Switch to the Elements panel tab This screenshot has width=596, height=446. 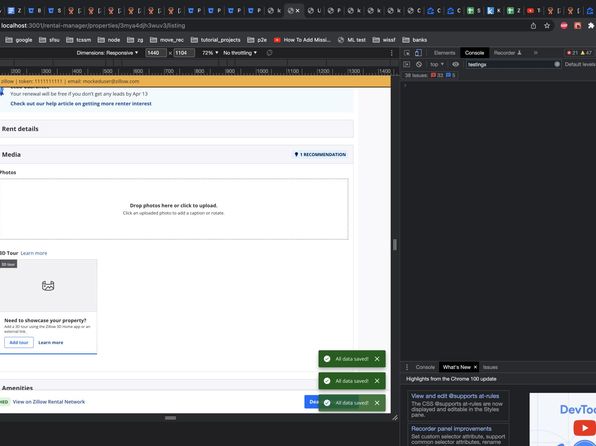coord(444,53)
